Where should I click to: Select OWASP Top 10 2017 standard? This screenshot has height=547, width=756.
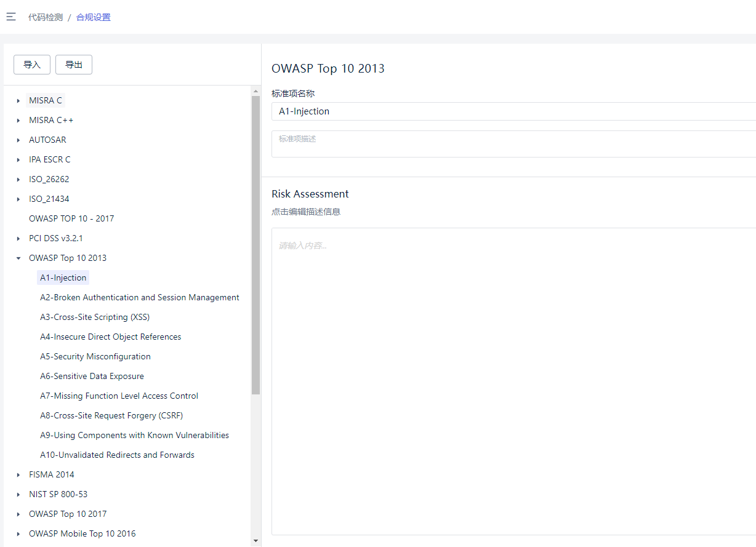(68, 514)
